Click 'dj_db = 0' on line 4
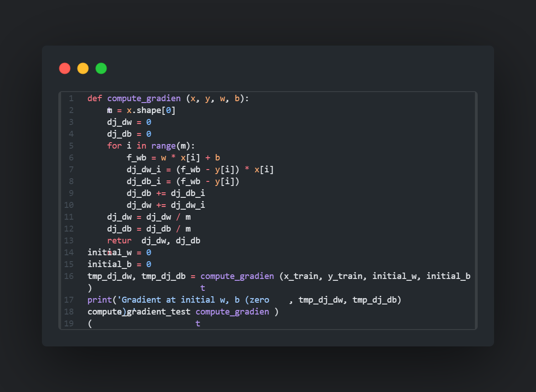This screenshot has width=536, height=392. [129, 134]
